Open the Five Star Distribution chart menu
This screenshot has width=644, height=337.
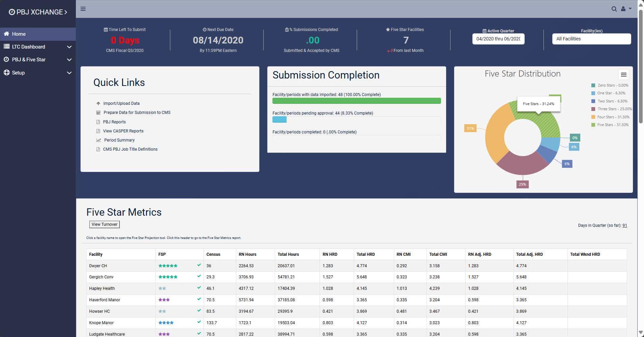point(623,74)
